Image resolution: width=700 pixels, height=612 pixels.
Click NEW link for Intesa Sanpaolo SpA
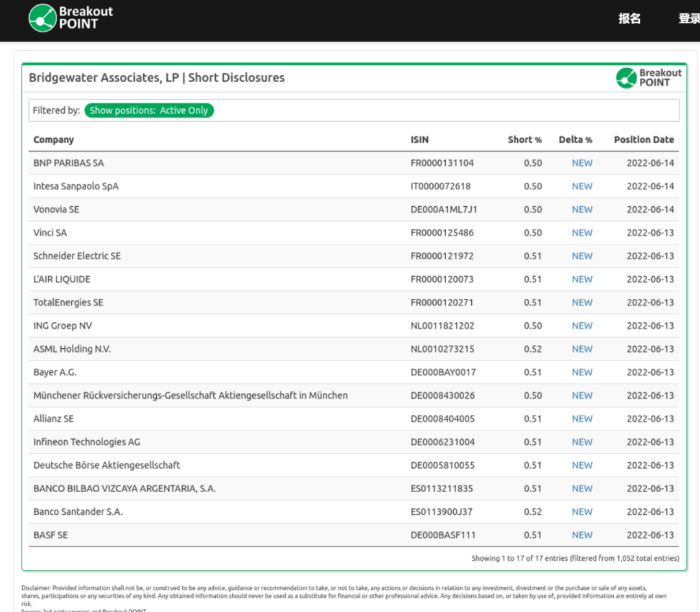[581, 186]
